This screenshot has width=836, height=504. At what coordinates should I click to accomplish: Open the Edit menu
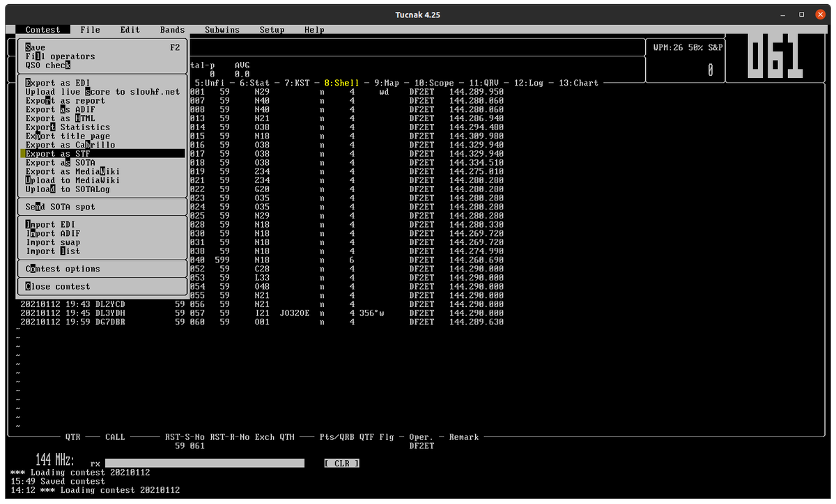pos(130,30)
